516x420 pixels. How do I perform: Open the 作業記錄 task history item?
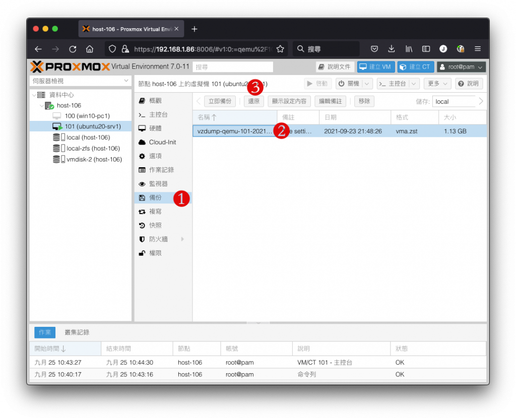pyautogui.click(x=163, y=170)
